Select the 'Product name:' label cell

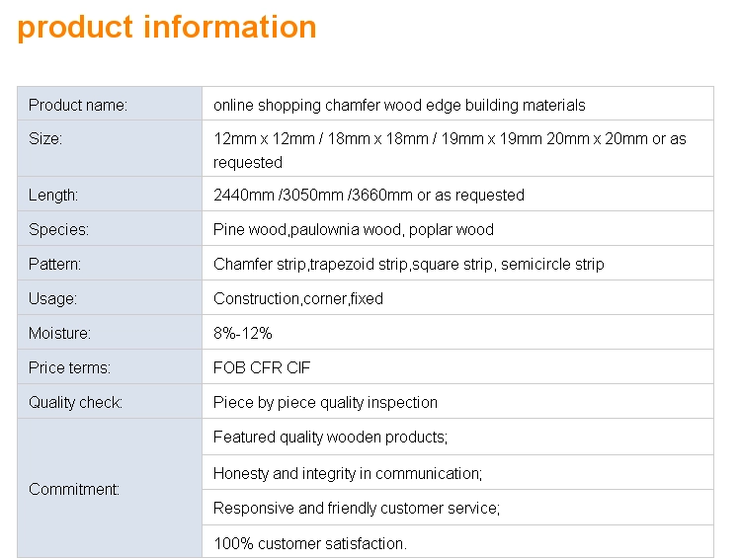tap(110, 104)
